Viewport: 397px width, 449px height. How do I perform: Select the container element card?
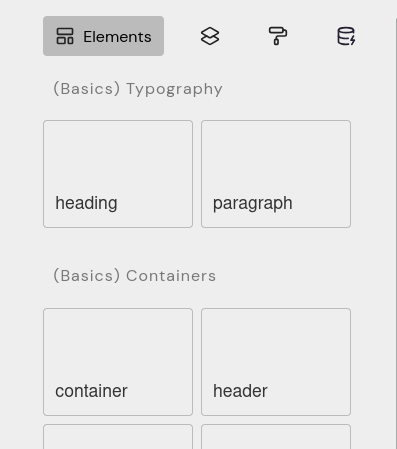click(118, 362)
